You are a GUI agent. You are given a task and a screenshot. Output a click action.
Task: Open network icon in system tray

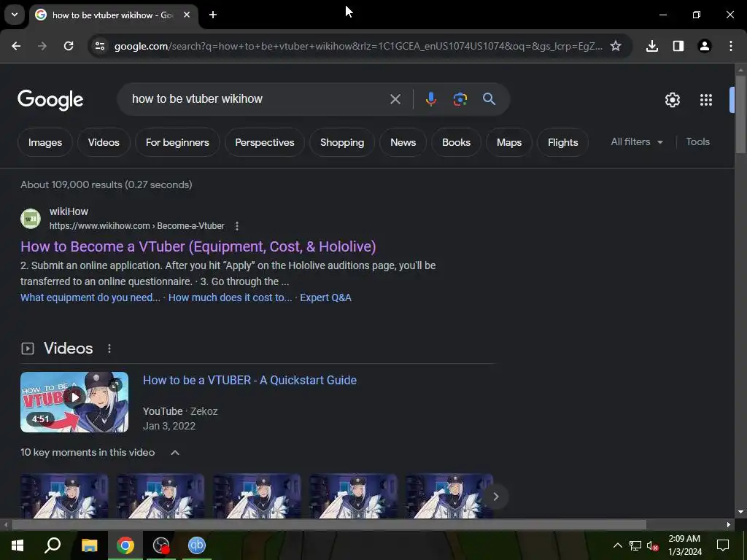[x=635, y=545]
